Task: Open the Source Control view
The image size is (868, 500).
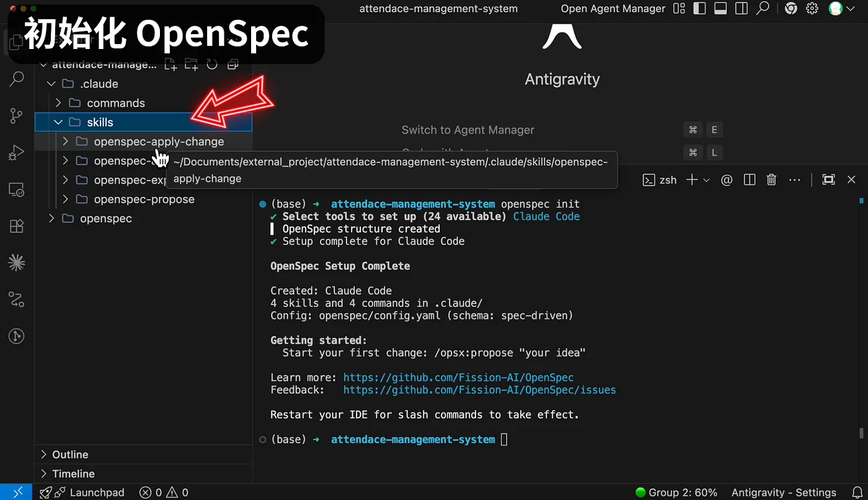Action: tap(17, 115)
